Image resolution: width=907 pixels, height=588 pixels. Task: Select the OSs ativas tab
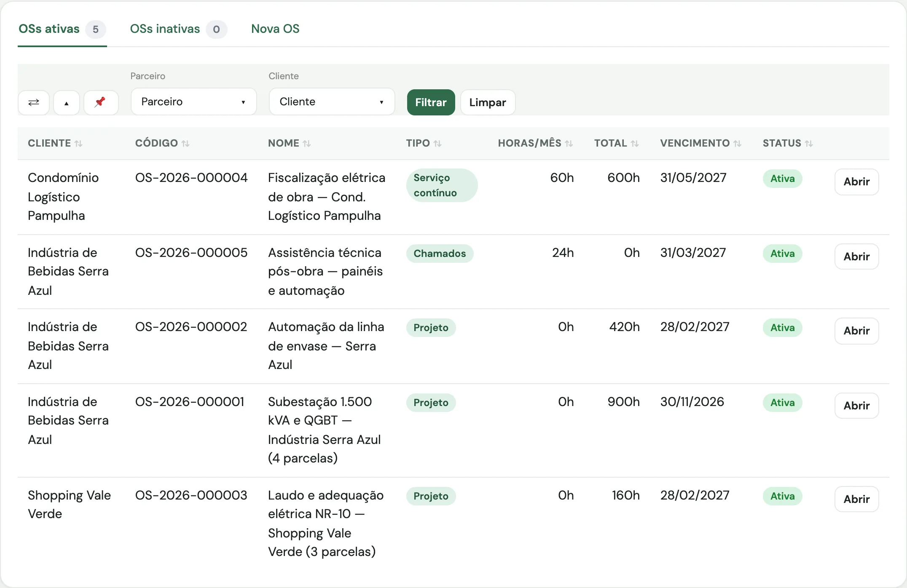(x=62, y=29)
